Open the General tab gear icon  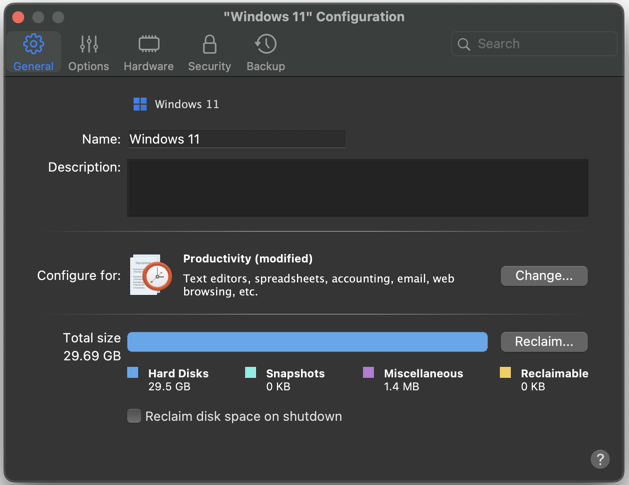coord(33,44)
